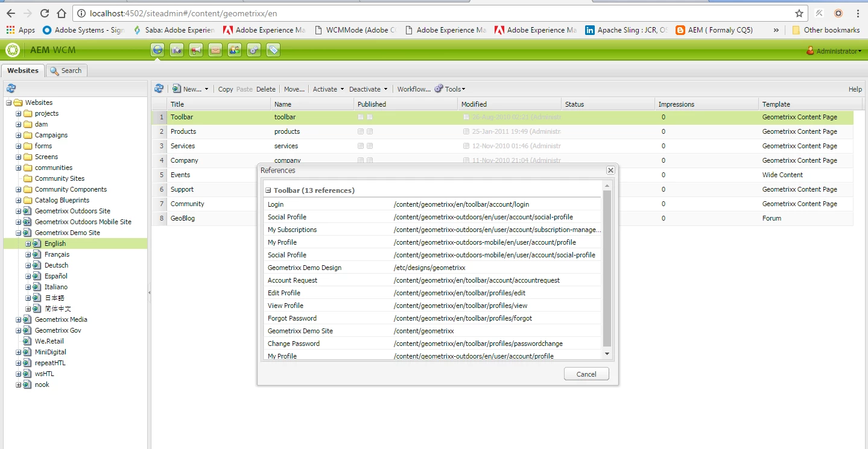
Task: Expand the dam folder
Action: tap(19, 124)
